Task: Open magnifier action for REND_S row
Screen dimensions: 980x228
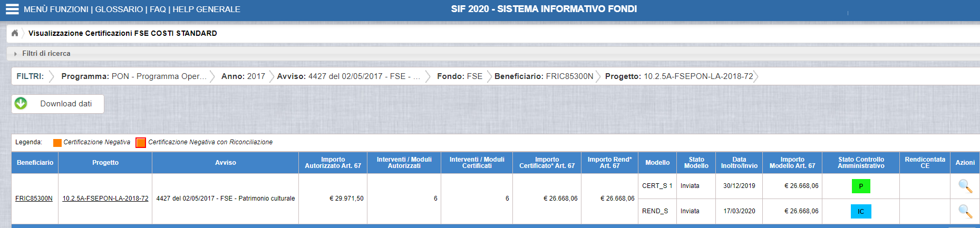Action: coord(965,211)
